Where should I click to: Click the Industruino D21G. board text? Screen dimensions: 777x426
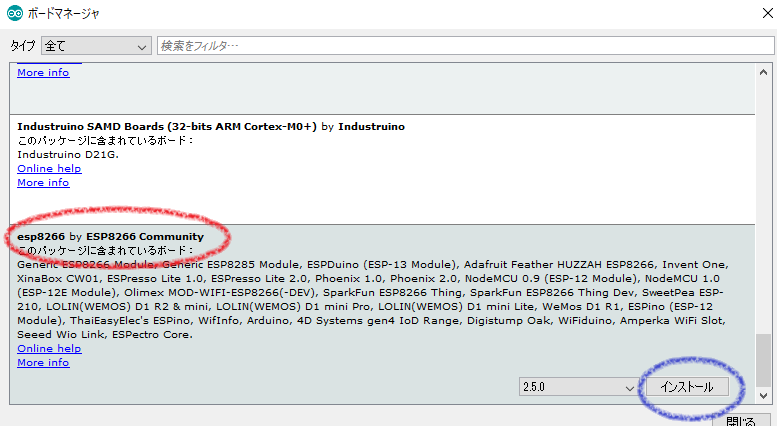[68, 155]
